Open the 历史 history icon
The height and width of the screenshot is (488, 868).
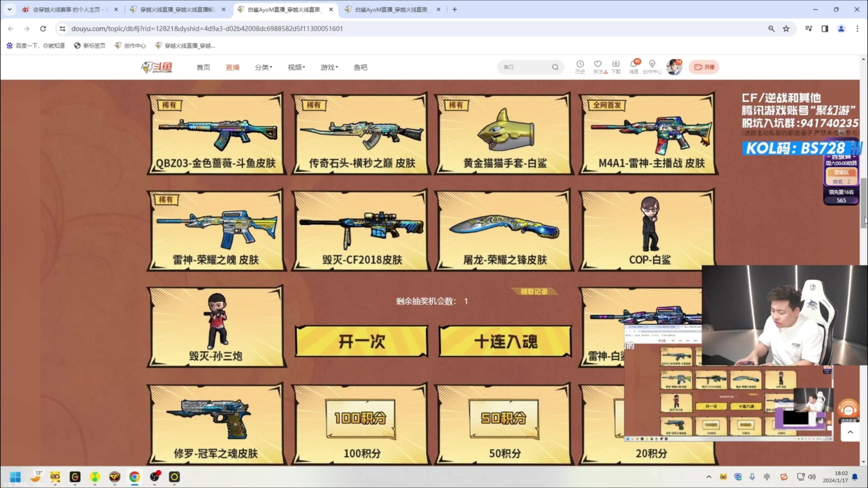pos(580,66)
